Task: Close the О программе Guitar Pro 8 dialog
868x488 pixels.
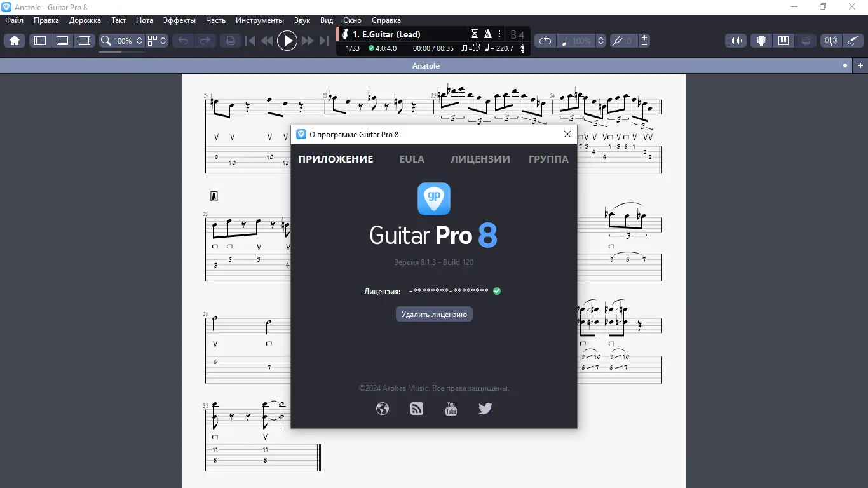Action: (567, 134)
